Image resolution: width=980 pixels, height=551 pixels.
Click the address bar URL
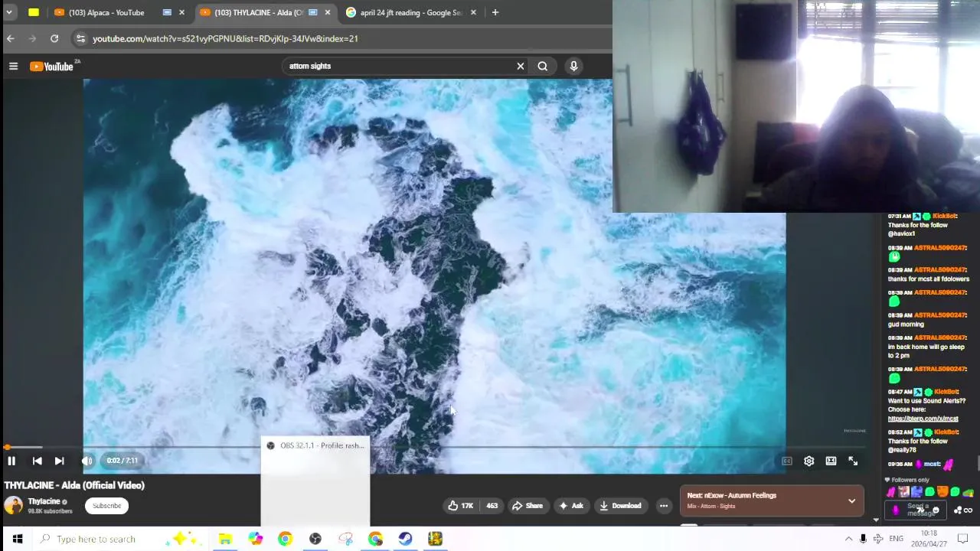(225, 38)
